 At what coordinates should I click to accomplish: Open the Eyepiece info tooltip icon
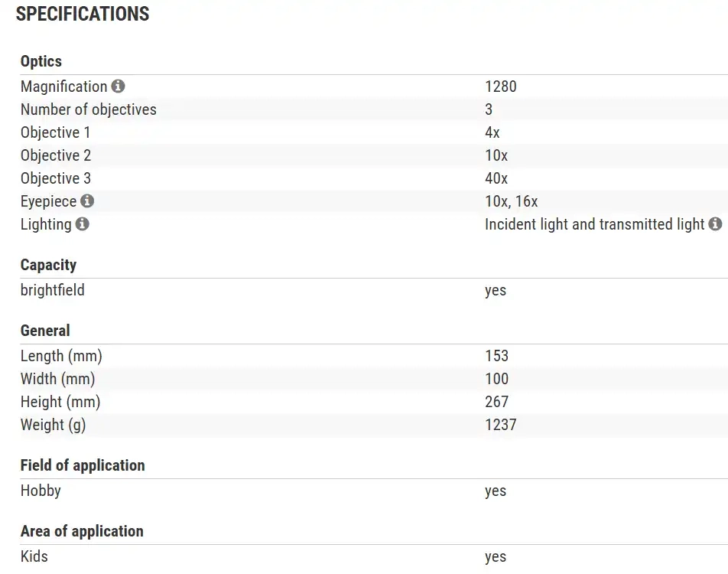(x=87, y=201)
